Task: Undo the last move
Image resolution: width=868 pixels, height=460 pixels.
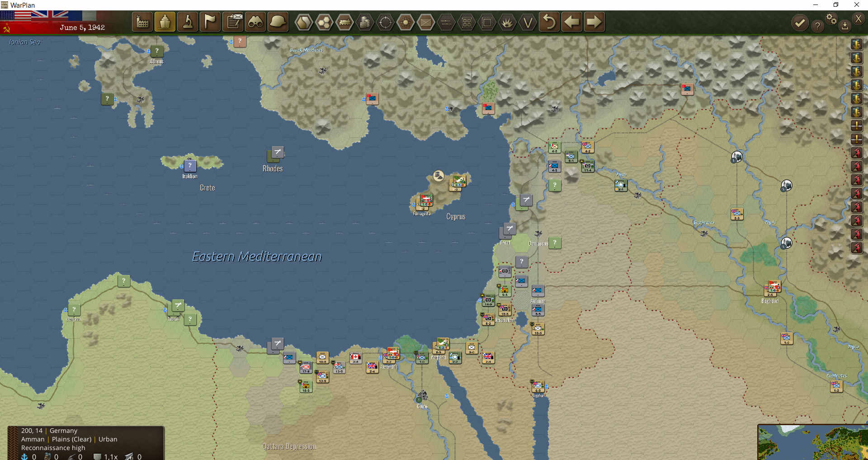Action: pyautogui.click(x=549, y=22)
